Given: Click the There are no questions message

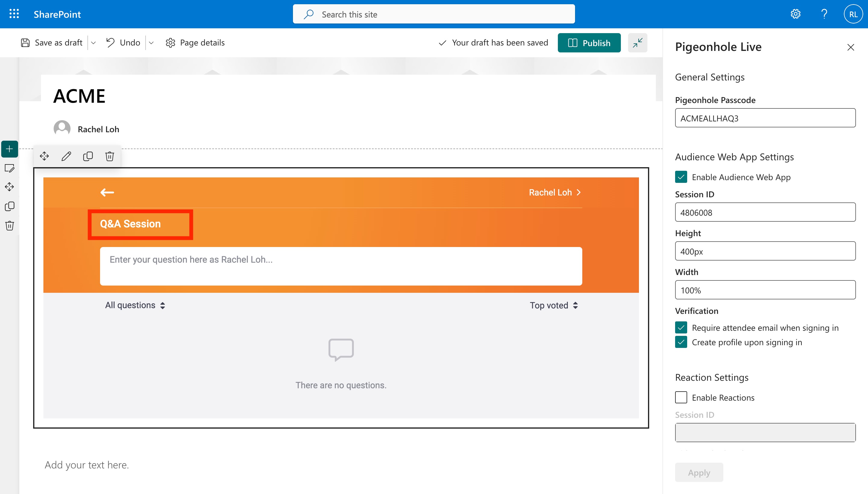Looking at the screenshot, I should coord(341,385).
